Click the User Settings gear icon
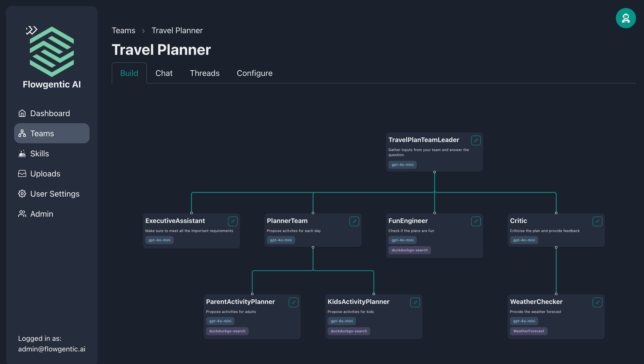 tap(22, 194)
